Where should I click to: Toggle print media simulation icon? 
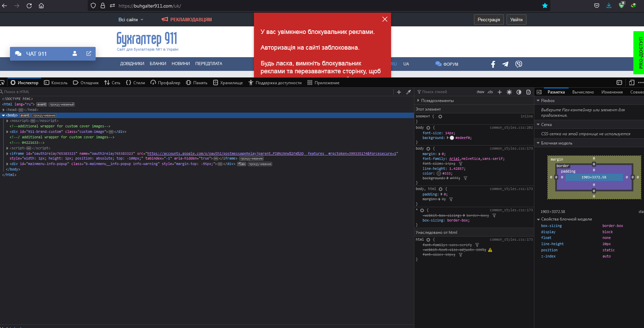coord(528,92)
